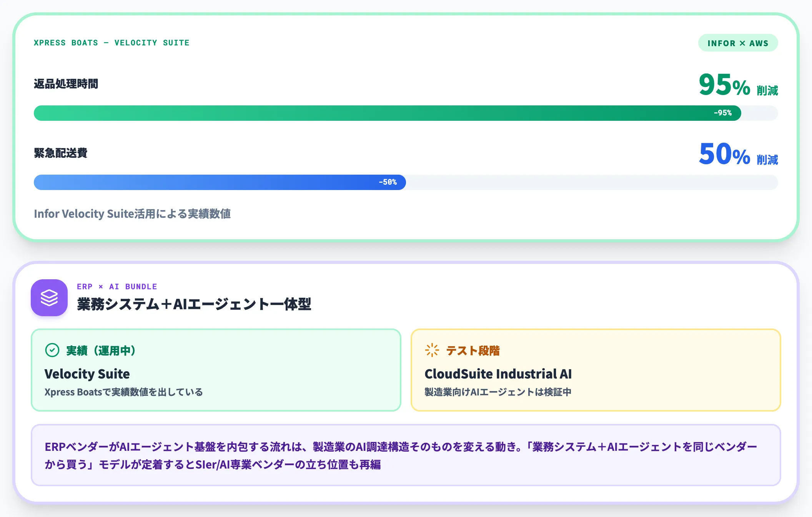Click the green 95% 削減 value
The width and height of the screenshot is (812, 517).
[738, 85]
